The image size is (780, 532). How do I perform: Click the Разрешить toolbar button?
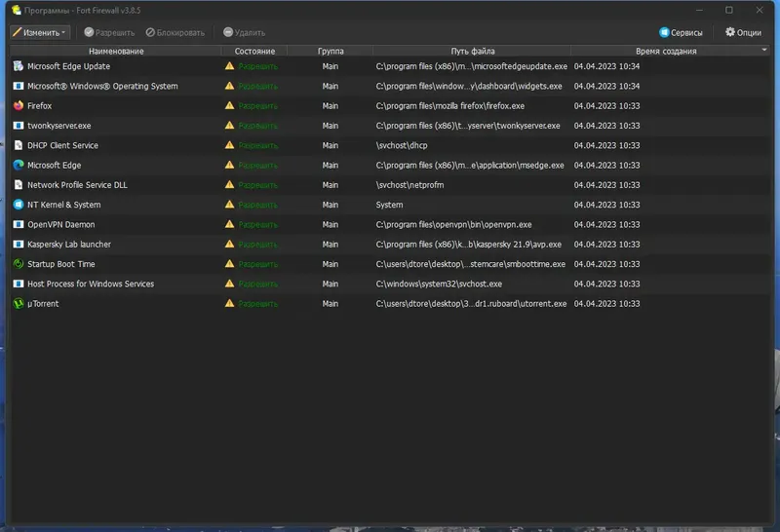109,32
